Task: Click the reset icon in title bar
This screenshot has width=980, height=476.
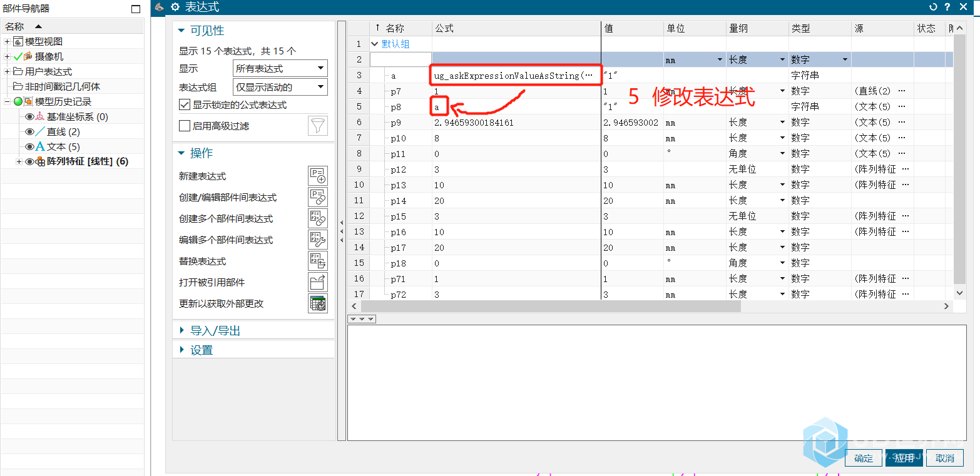Action: pyautogui.click(x=933, y=7)
